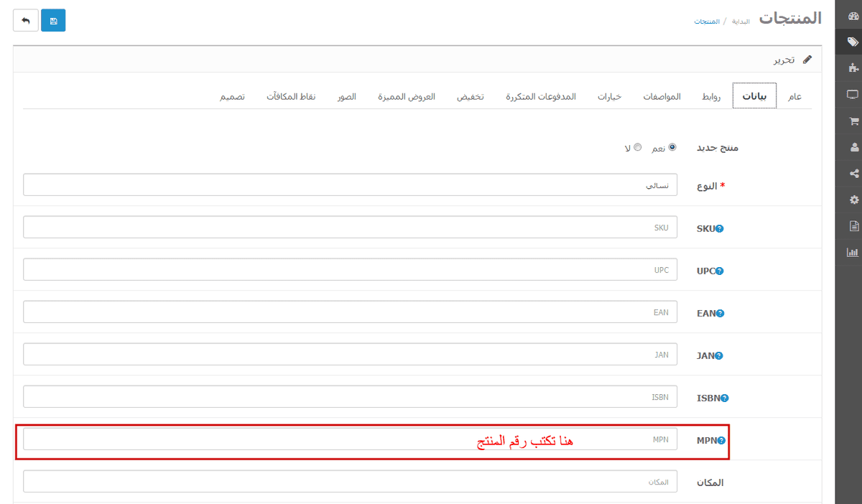
Task: Switch to the بيانات tab
Action: (x=754, y=96)
